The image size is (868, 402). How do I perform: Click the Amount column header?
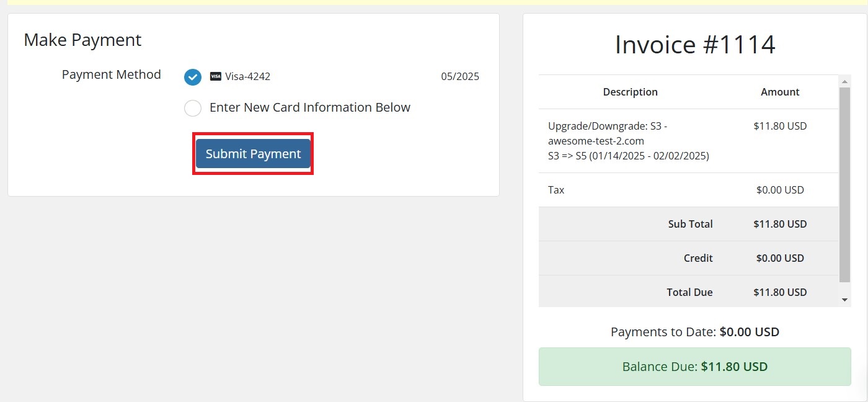(780, 92)
